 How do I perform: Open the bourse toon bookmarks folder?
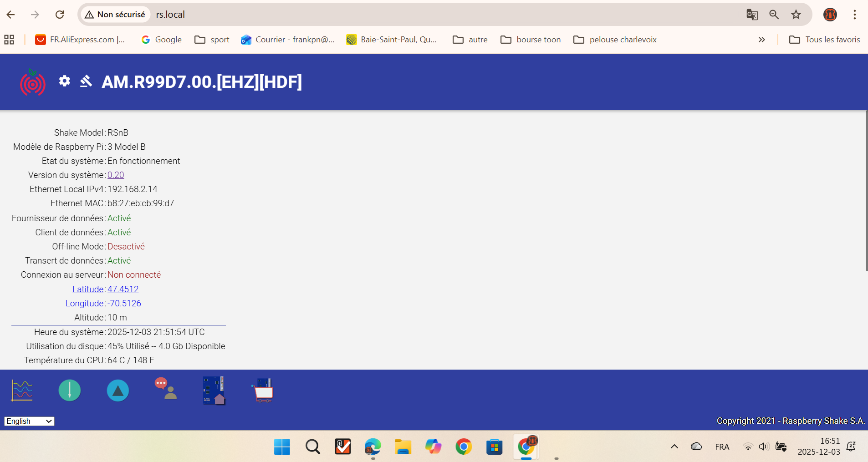531,40
